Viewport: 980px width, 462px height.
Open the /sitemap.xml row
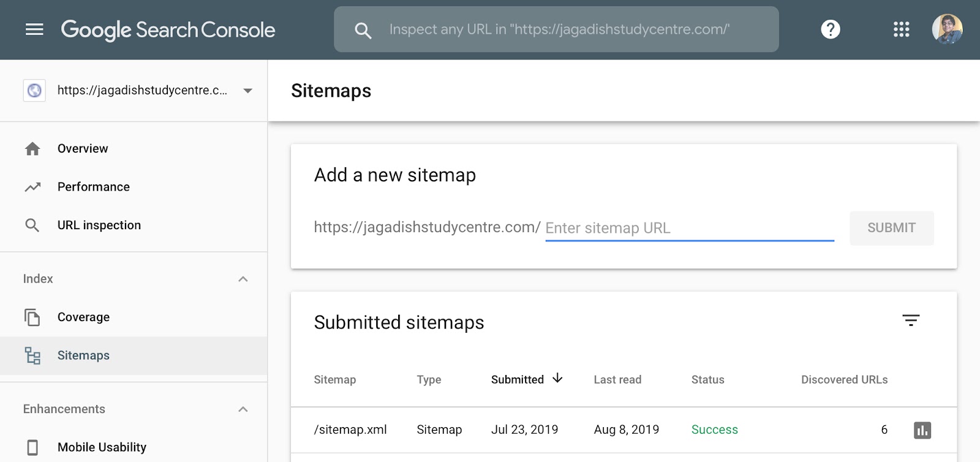click(x=350, y=430)
